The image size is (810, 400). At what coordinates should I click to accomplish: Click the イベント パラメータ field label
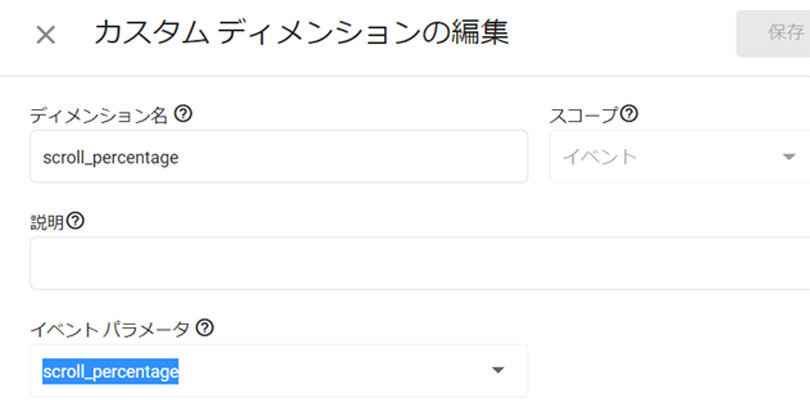pos(110,329)
